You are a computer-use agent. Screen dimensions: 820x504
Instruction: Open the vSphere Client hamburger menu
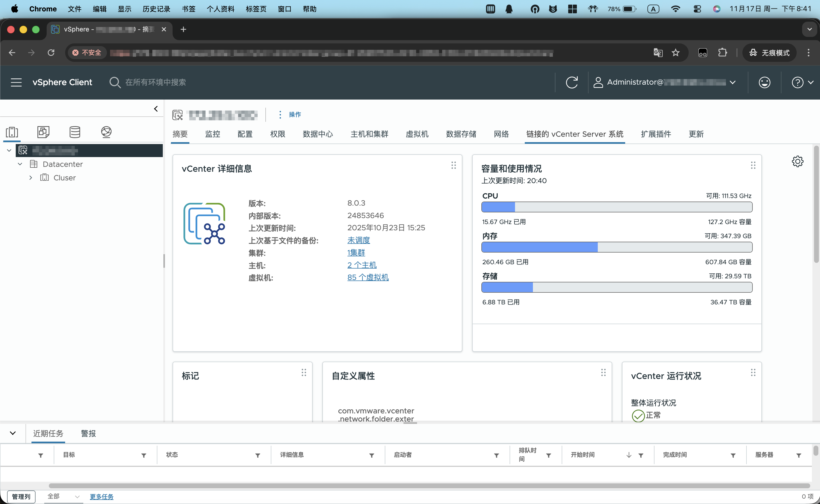tap(16, 82)
